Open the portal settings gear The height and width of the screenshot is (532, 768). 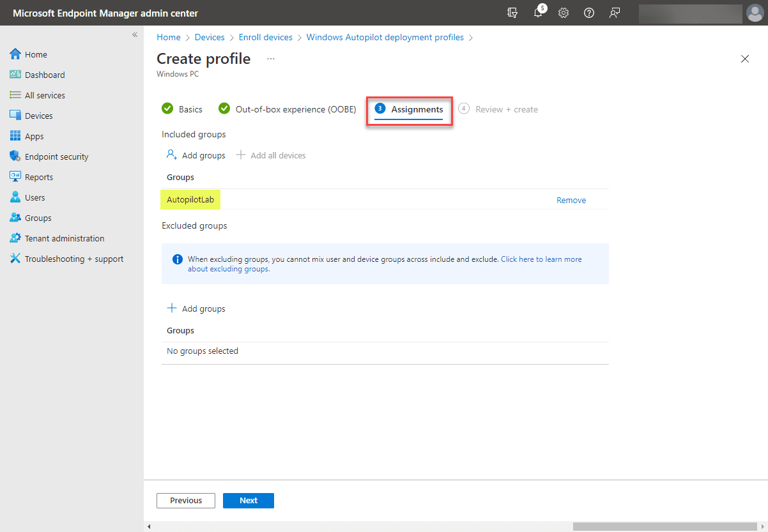(563, 13)
